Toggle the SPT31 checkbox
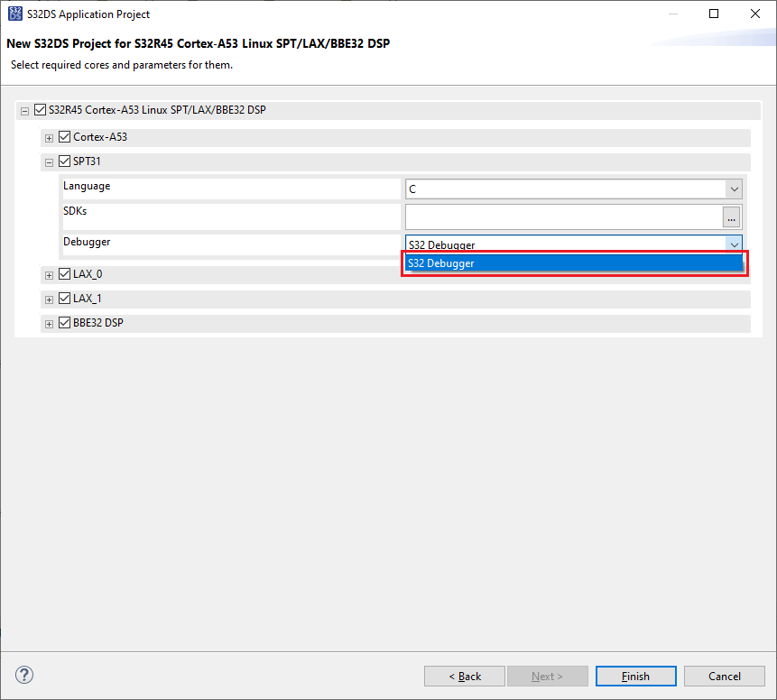 (x=64, y=161)
